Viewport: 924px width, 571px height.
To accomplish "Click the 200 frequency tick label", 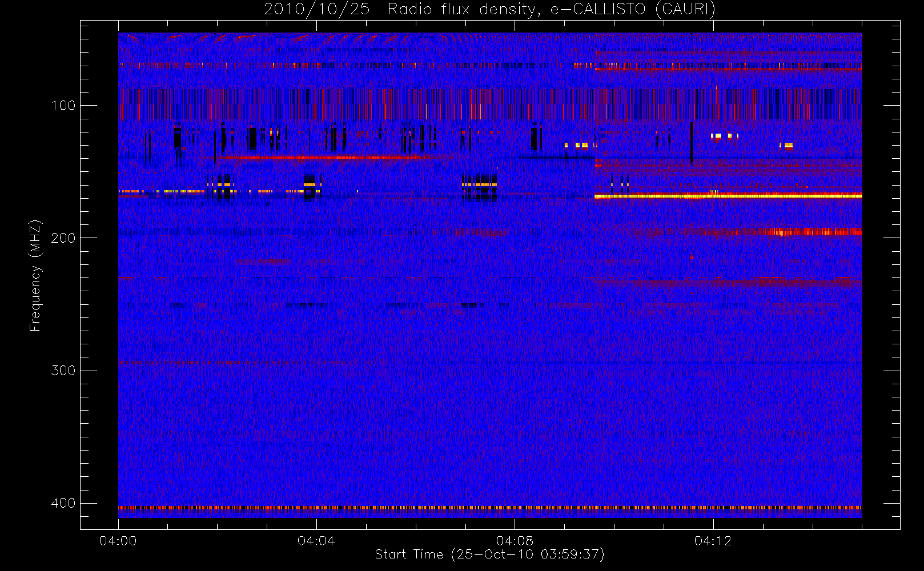I will [x=63, y=238].
